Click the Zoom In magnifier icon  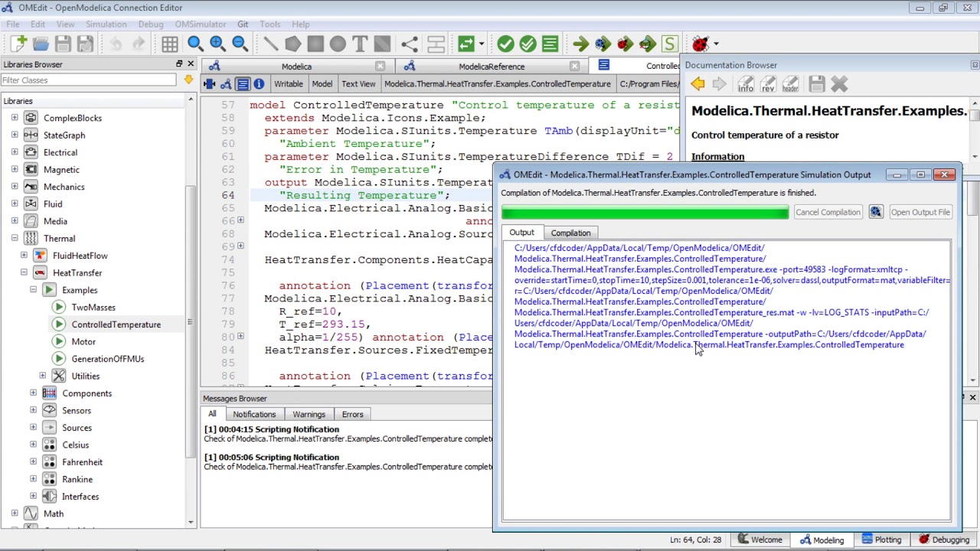pyautogui.click(x=217, y=44)
